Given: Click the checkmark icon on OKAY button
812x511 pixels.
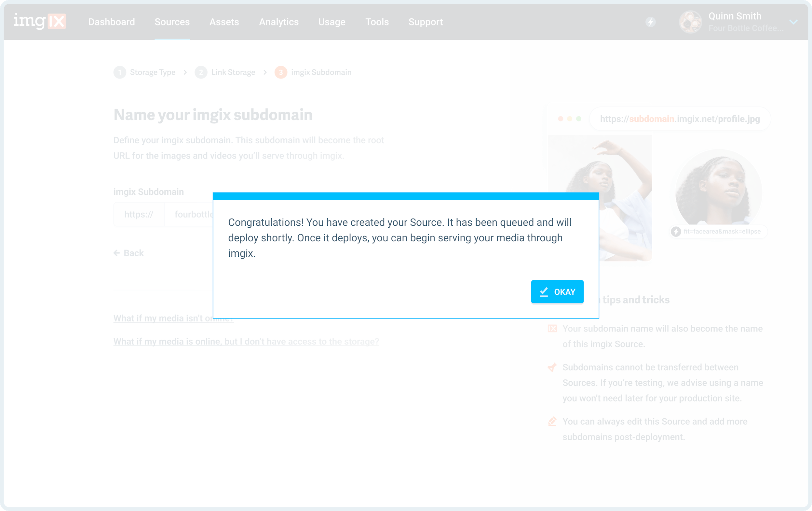Looking at the screenshot, I should point(543,291).
